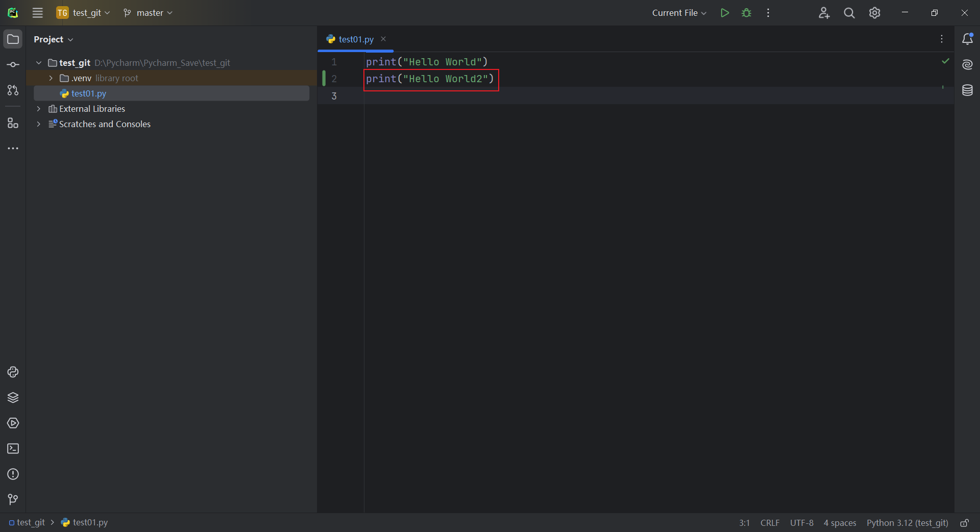The height and width of the screenshot is (532, 980).
Task: Click PyCharm application logo icon
Action: tap(13, 13)
